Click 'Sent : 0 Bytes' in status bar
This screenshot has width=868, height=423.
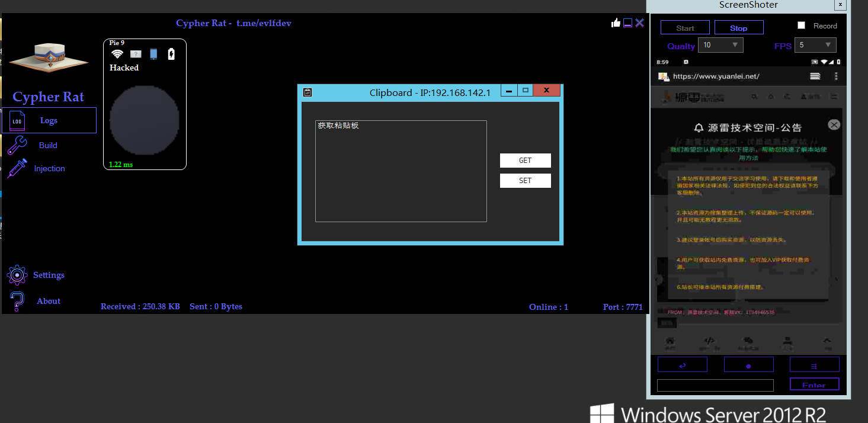pos(216,306)
